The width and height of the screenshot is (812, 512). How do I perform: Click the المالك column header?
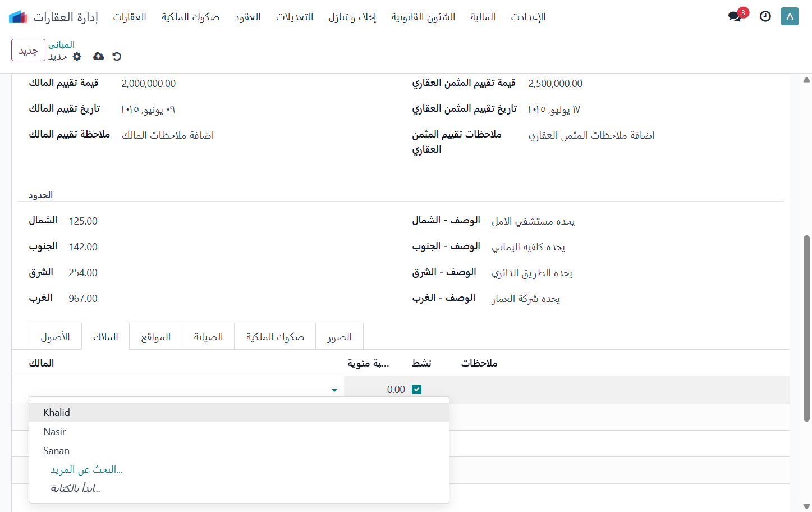pyautogui.click(x=42, y=363)
